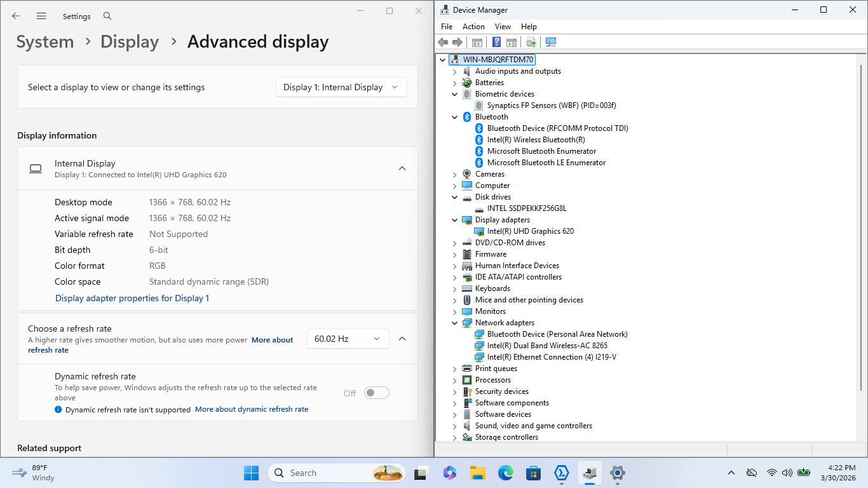This screenshot has height=488, width=868.
Task: Open PowerShell from the taskbar
Action: point(561,473)
